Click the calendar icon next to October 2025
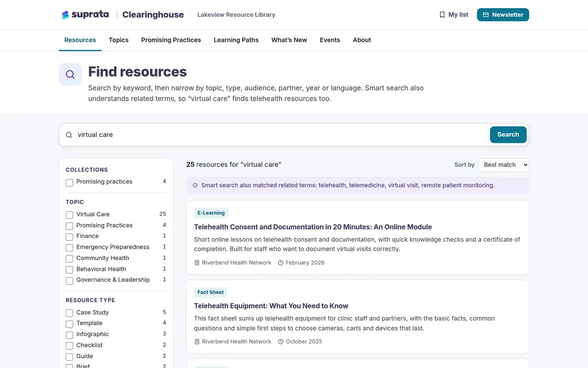This screenshot has height=368, width=588. [x=281, y=342]
